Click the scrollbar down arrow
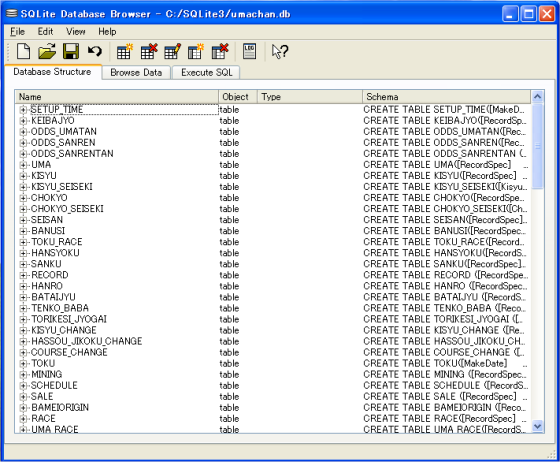The width and height of the screenshot is (560, 462). point(538,426)
